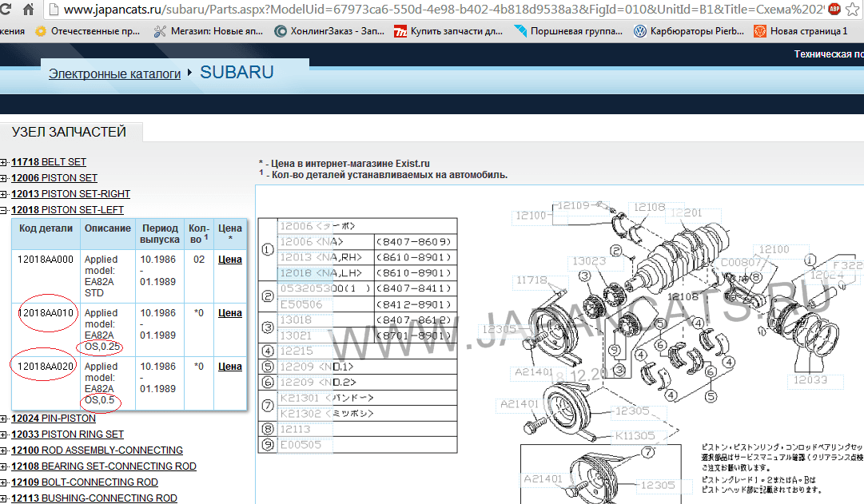Open the ХонлингЗаказ bookmark

click(329, 31)
